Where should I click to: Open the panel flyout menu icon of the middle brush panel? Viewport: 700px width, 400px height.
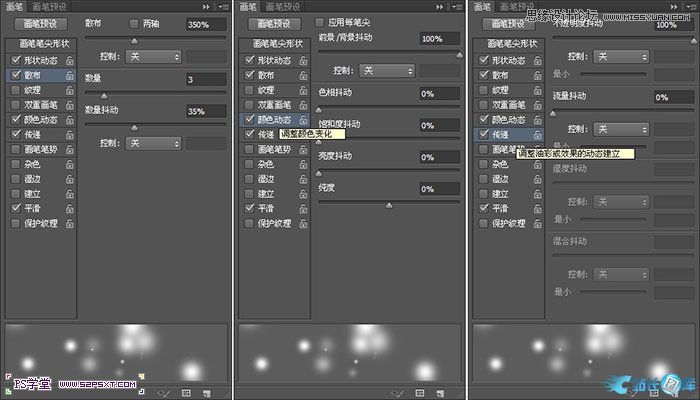click(x=457, y=7)
